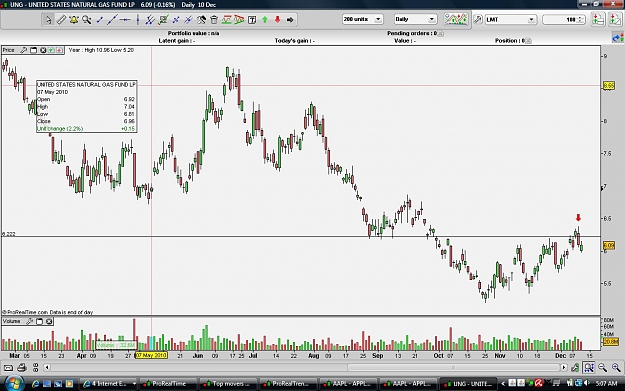This screenshot has height=391, width=625.
Task: Click the Position detail icon
Action: (529, 41)
